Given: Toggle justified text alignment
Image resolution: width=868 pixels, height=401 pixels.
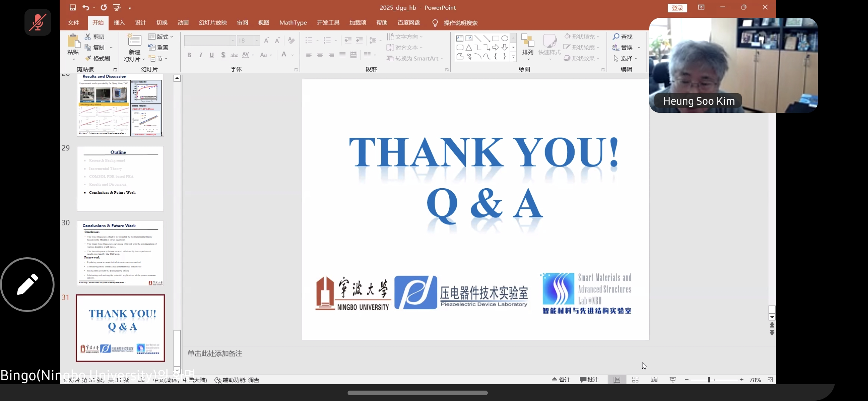Looking at the screenshot, I should click(x=342, y=55).
